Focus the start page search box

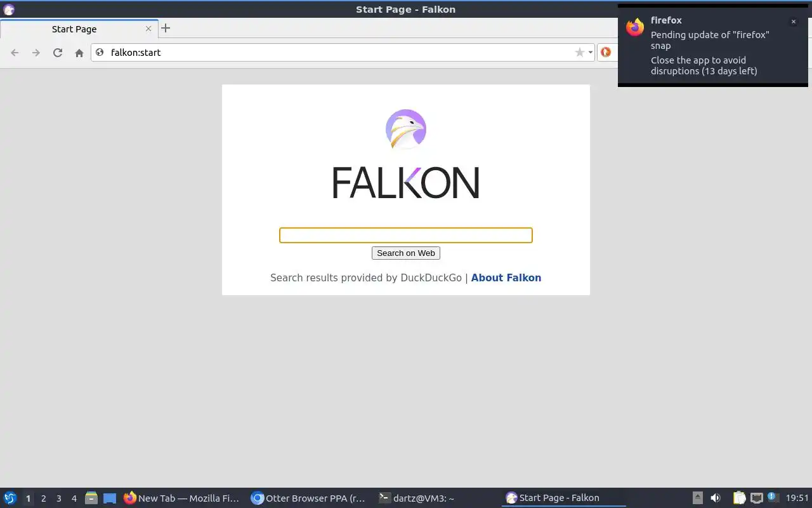click(406, 235)
